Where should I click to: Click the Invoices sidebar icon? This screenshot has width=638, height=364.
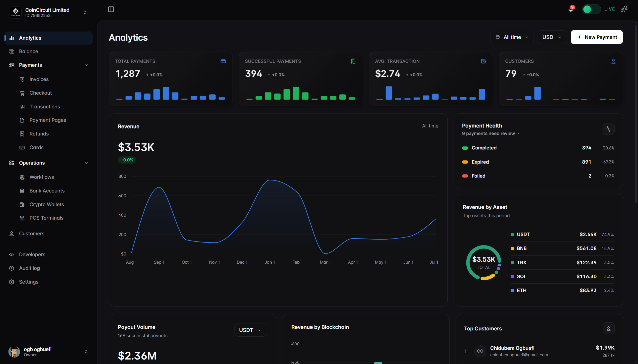[22, 79]
